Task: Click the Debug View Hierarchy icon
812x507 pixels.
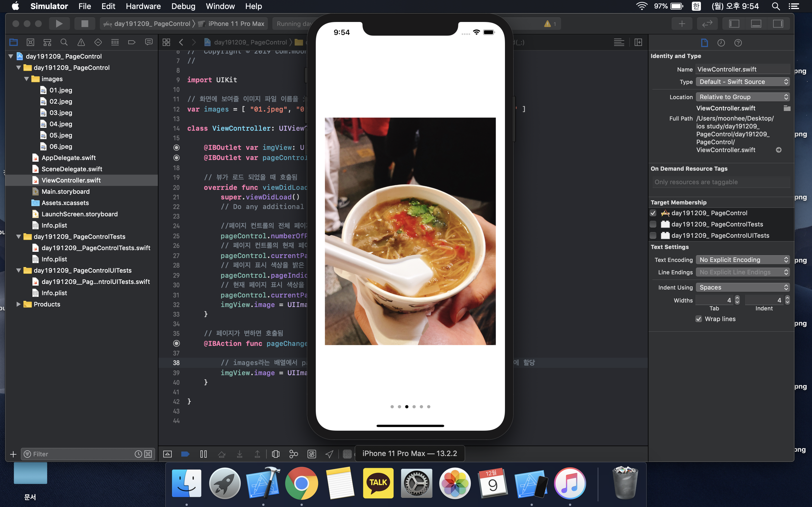Action: (275, 454)
